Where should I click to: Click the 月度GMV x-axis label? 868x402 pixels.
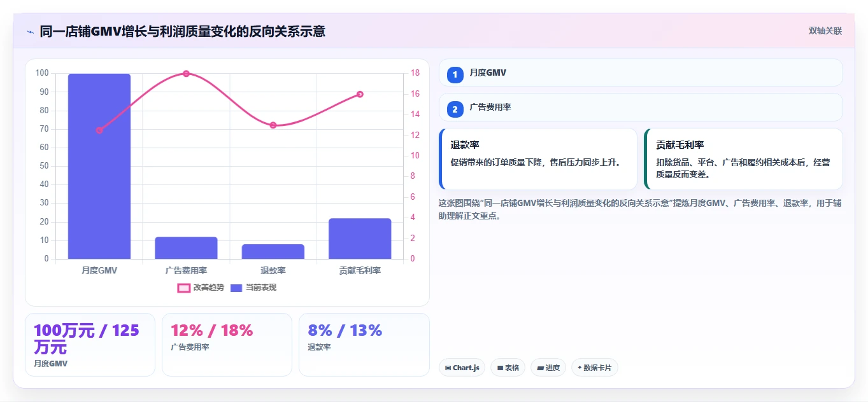pos(99,270)
